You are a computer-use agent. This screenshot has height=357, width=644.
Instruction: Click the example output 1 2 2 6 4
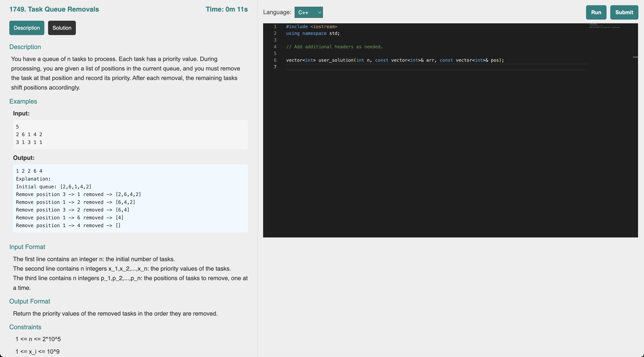click(x=29, y=171)
